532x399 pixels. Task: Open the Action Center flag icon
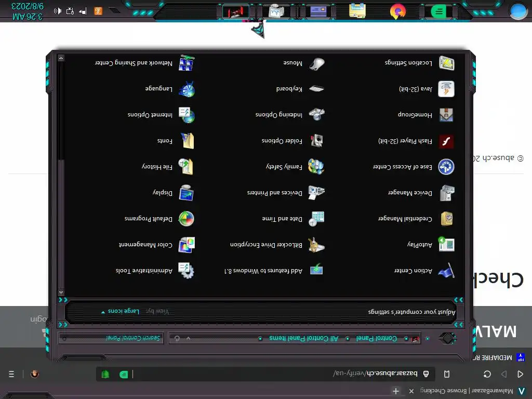click(x=446, y=270)
